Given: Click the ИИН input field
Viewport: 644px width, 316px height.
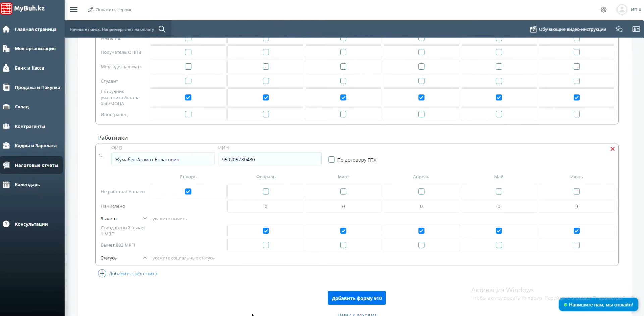Looking at the screenshot, I should click(x=270, y=160).
